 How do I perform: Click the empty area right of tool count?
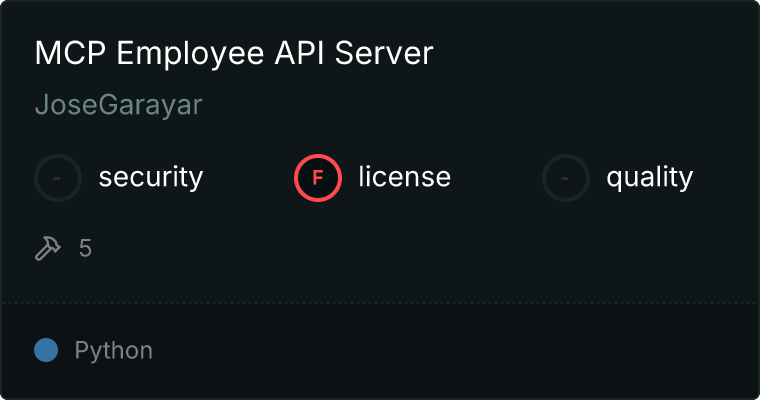click(400, 248)
